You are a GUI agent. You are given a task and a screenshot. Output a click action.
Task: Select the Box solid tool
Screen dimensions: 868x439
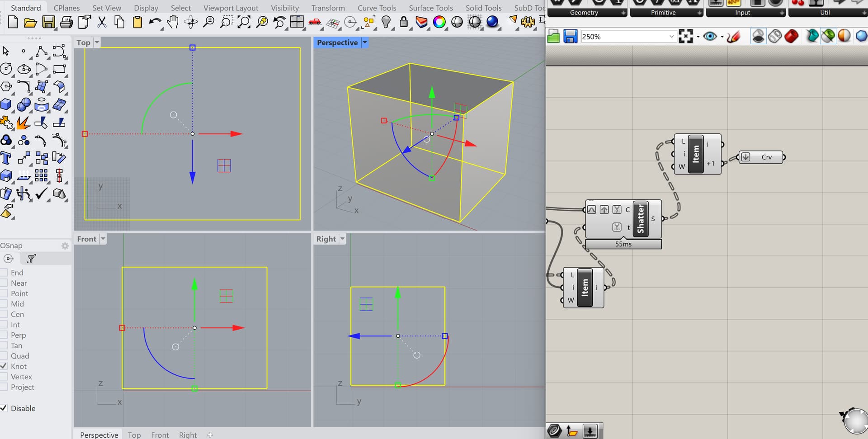(x=6, y=105)
